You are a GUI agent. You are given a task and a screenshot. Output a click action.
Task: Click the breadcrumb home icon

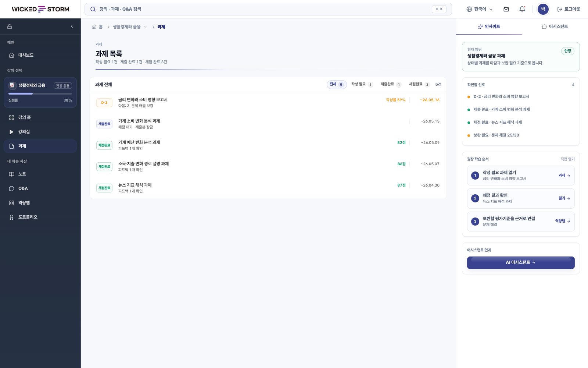click(x=94, y=27)
